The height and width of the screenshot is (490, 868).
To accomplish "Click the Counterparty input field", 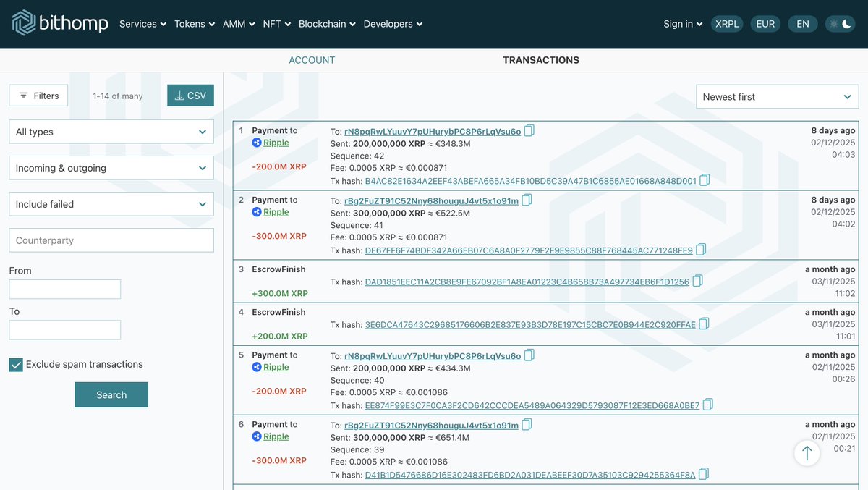I will click(x=111, y=240).
